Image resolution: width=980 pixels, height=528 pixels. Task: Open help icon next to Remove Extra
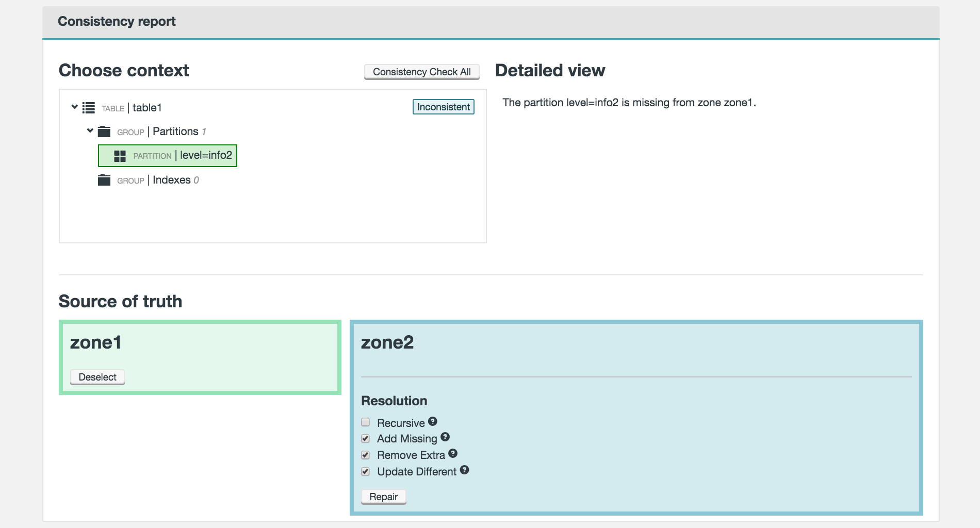(453, 453)
